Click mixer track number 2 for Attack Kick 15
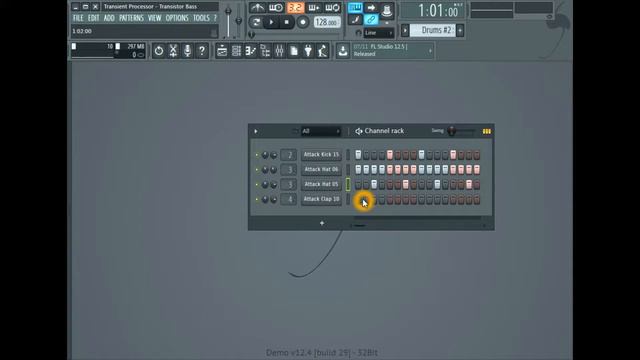This screenshot has height=360, width=640. [x=289, y=155]
